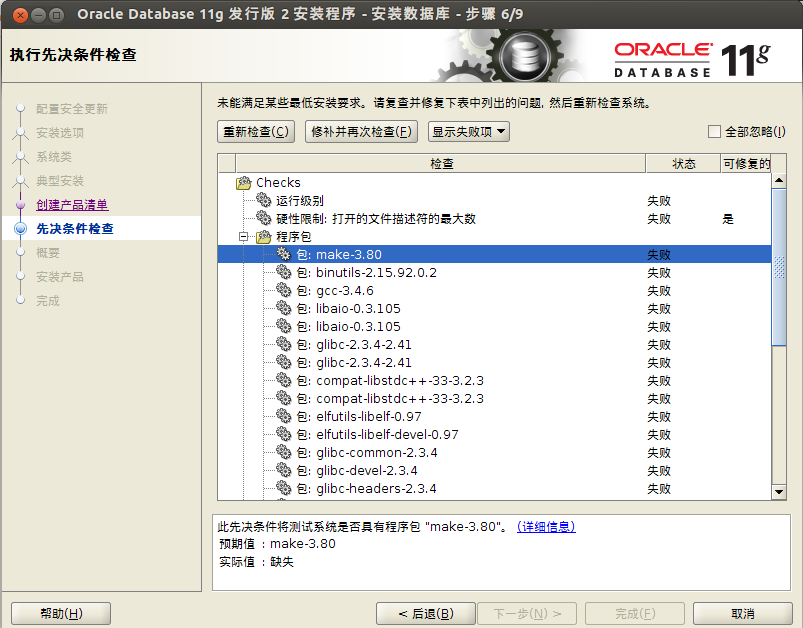Screen dimensions: 803x628
Task: Go to 创建产品清单 step
Action: coord(72,205)
